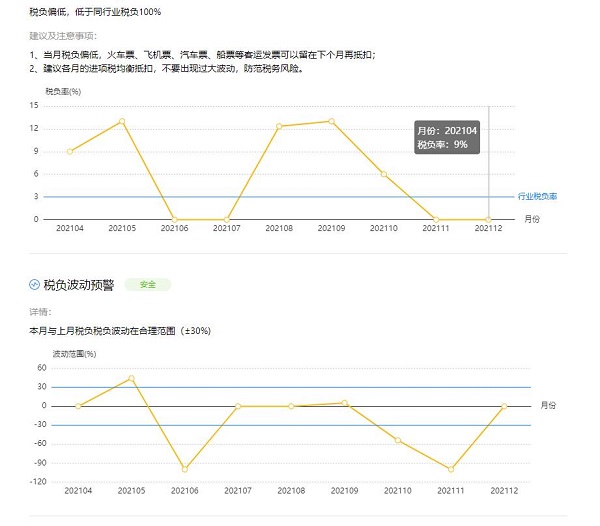Screen dimensions: 600x526
Task: Select the 202105 point on 税负率 chart
Action: (122, 121)
